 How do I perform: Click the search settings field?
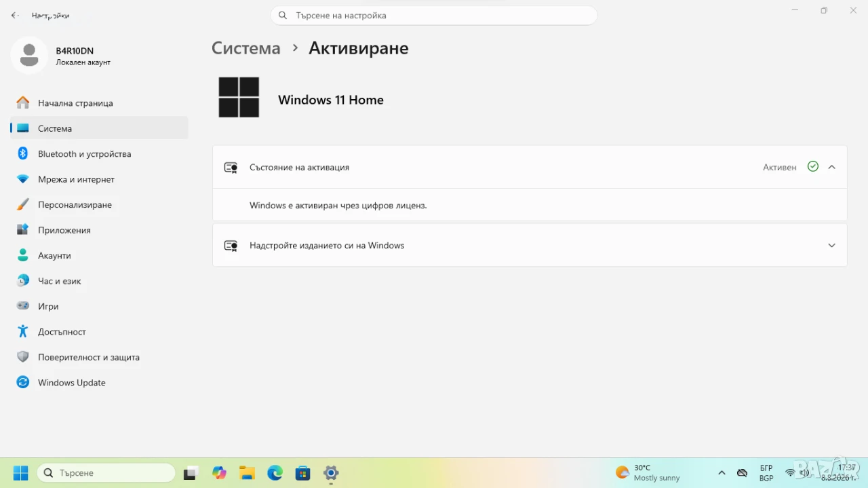point(434,15)
